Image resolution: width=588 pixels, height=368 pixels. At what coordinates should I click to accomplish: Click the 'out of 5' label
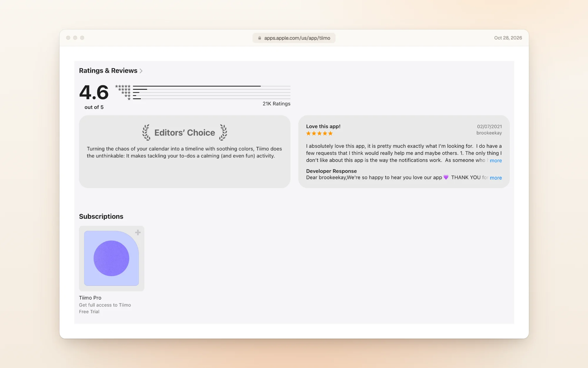point(94,107)
